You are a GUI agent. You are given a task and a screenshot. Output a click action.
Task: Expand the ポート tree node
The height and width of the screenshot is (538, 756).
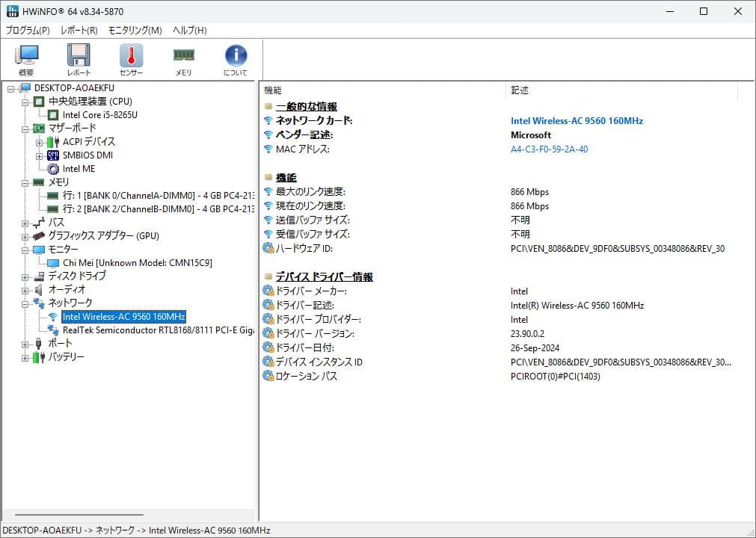(25, 343)
